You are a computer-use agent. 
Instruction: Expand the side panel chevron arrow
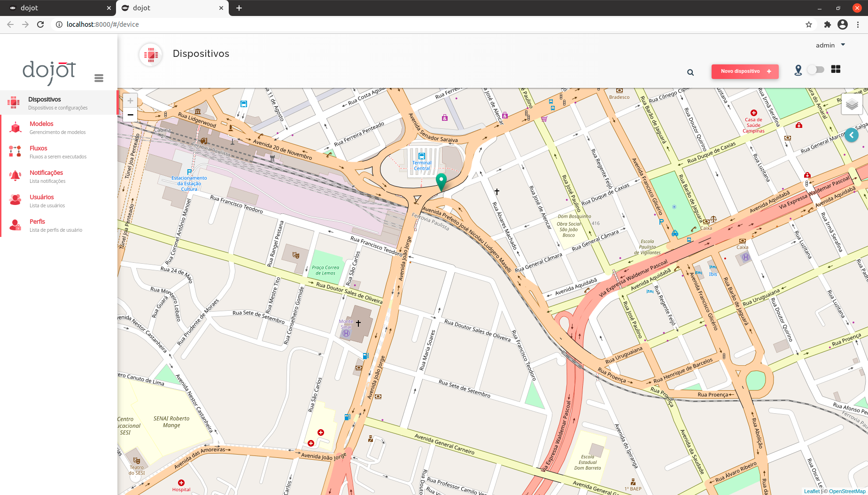tap(852, 135)
